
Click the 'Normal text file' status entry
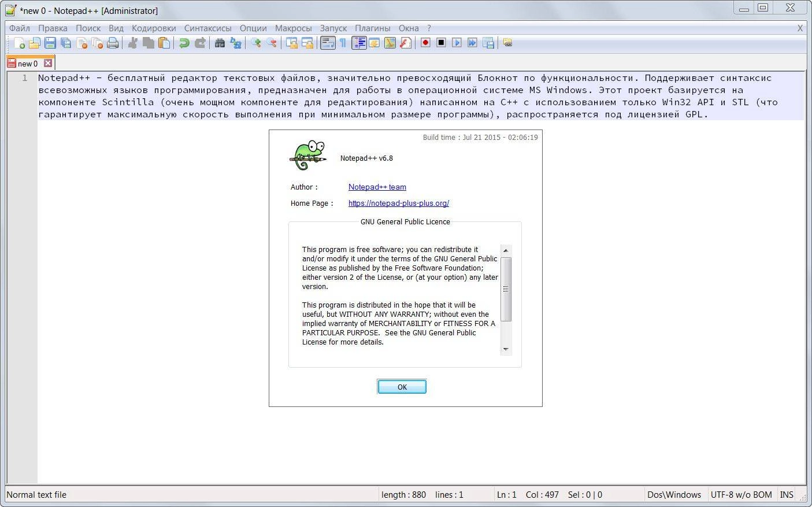pyautogui.click(x=36, y=495)
